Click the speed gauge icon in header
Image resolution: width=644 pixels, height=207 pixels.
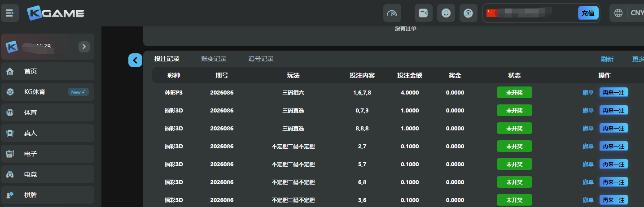392,13
